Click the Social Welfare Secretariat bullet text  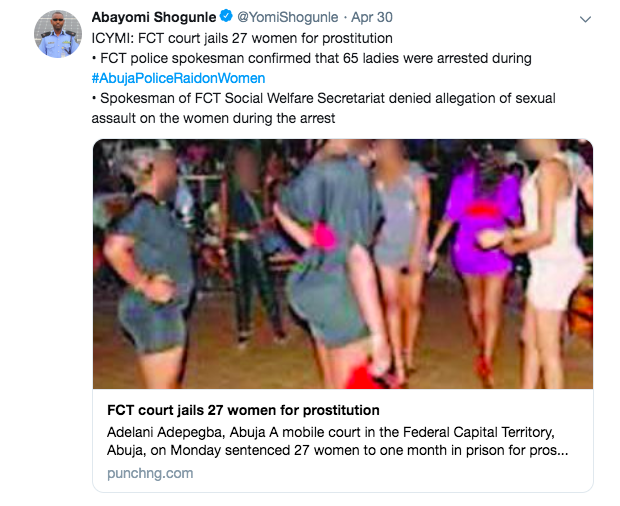coord(323,98)
